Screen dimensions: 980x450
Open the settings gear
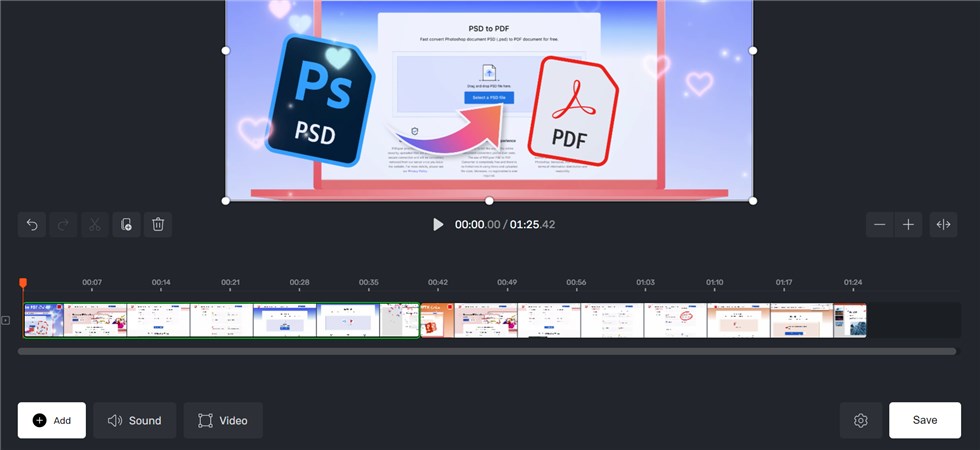tap(861, 421)
